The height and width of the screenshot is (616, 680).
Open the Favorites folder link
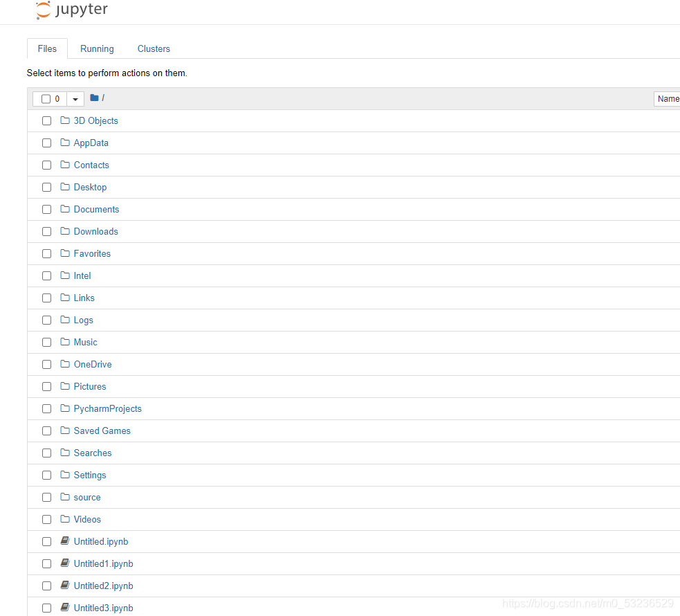[x=93, y=253]
